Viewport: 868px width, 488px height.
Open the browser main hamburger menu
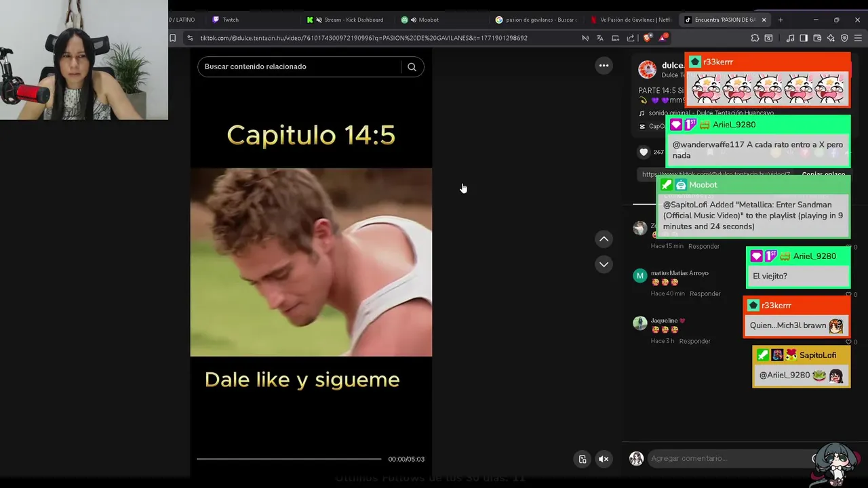[858, 38]
